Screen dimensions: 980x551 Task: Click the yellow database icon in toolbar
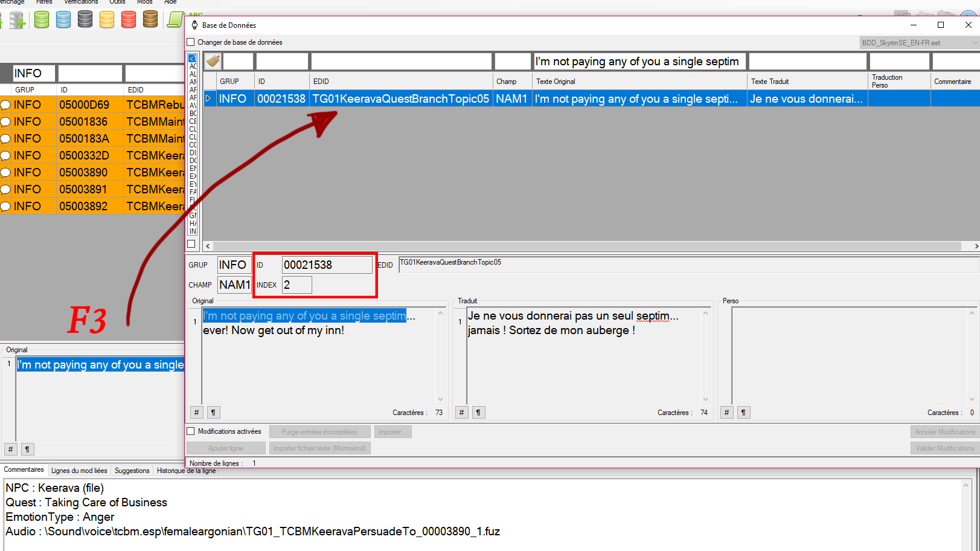(x=107, y=19)
